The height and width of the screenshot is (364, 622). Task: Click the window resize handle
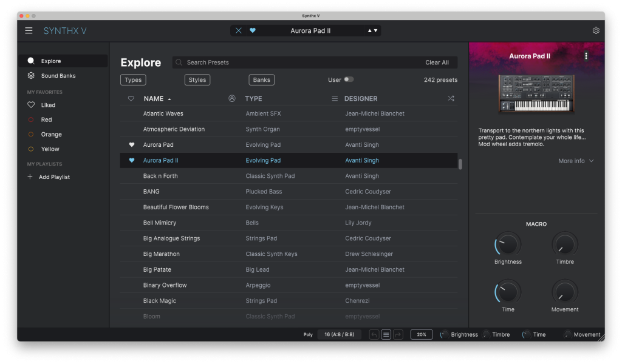(601, 338)
